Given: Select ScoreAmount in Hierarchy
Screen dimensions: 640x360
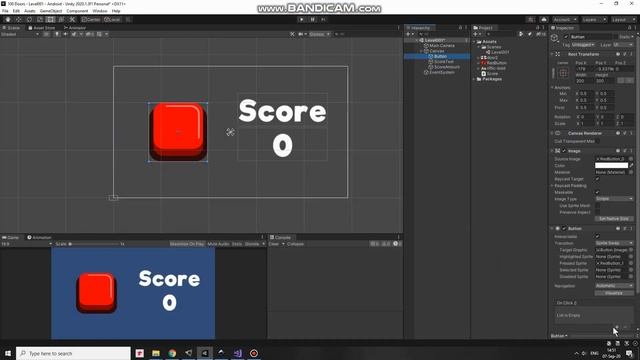Looking at the screenshot, I should click(447, 67).
